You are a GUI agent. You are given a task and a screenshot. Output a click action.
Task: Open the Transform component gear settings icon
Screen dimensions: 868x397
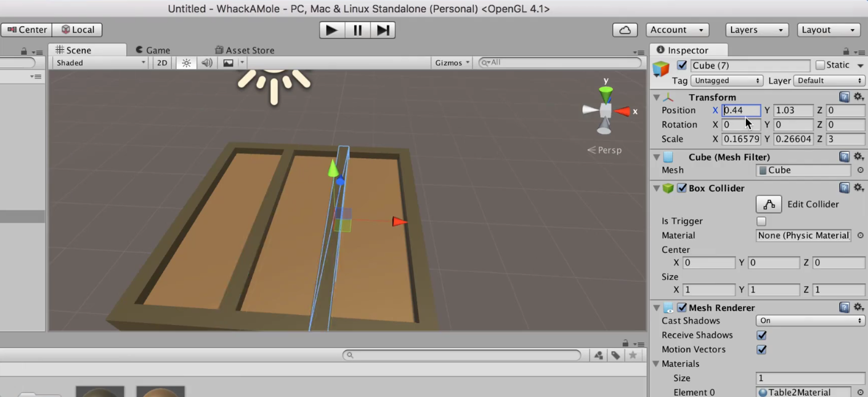(859, 97)
